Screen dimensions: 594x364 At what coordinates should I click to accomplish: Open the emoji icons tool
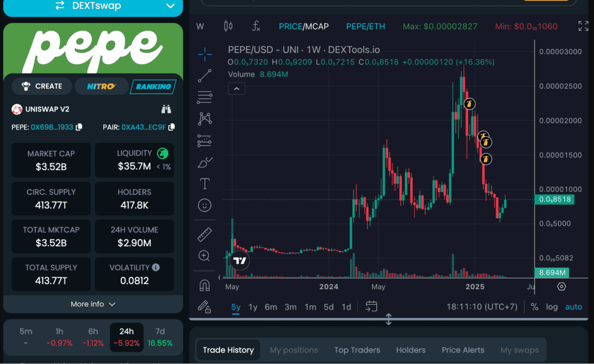point(205,205)
